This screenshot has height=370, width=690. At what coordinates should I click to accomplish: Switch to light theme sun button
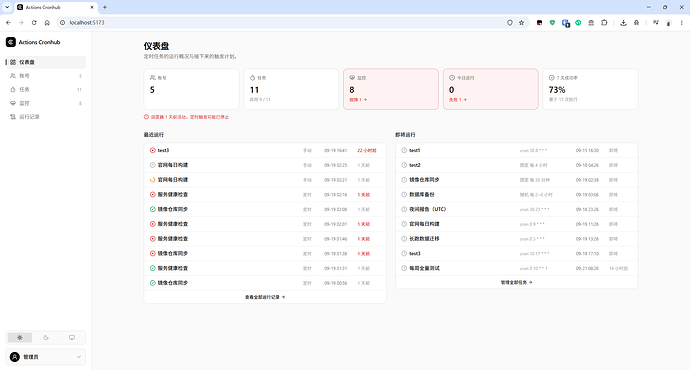click(x=20, y=337)
